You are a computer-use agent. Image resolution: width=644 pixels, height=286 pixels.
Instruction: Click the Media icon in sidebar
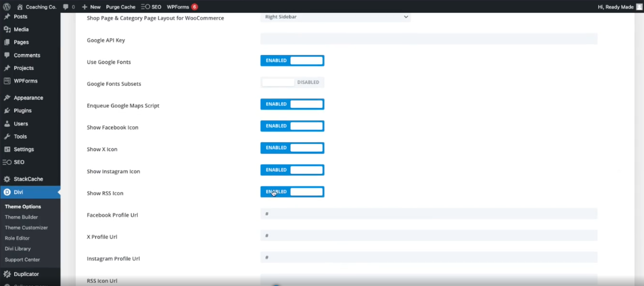7,30
